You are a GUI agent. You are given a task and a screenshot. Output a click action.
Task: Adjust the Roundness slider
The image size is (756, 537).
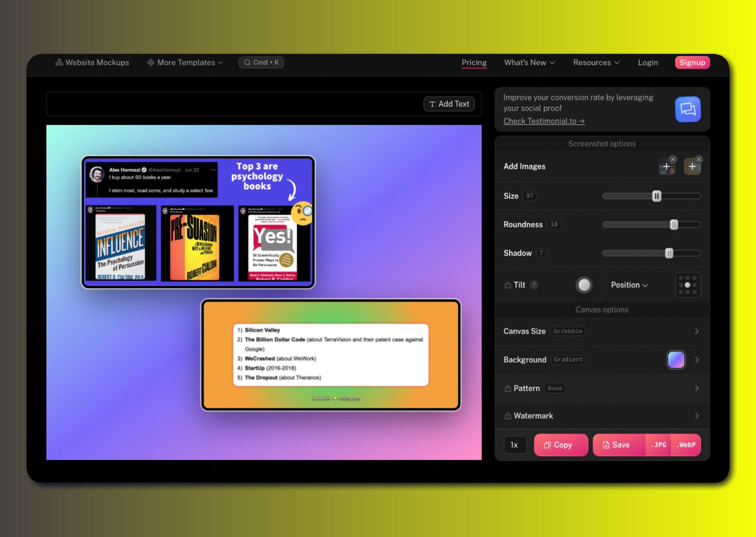(673, 224)
